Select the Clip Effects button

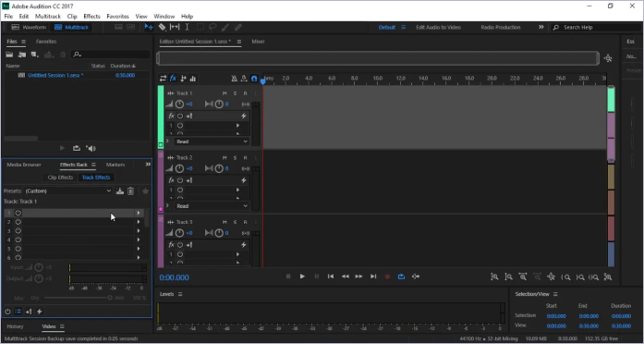(x=60, y=178)
